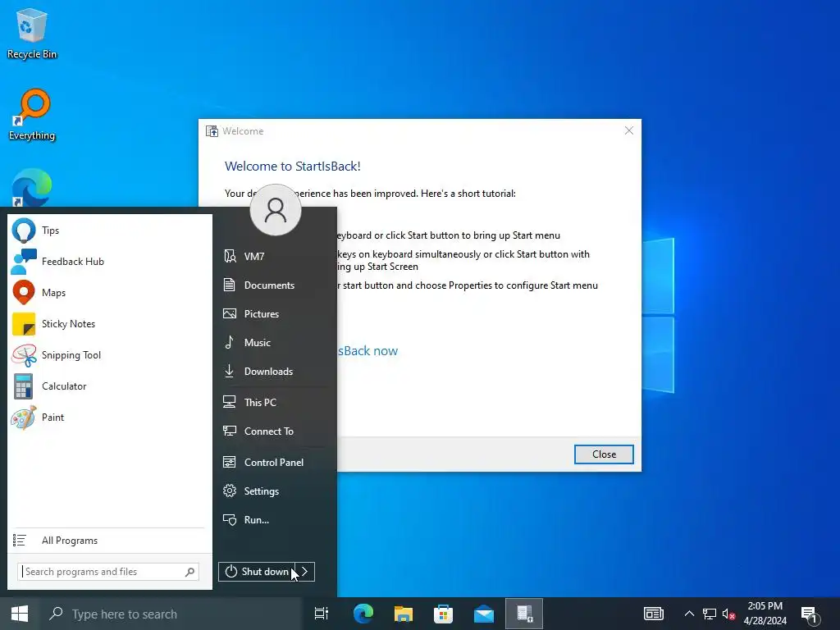Select Connect To entry

click(x=276, y=431)
